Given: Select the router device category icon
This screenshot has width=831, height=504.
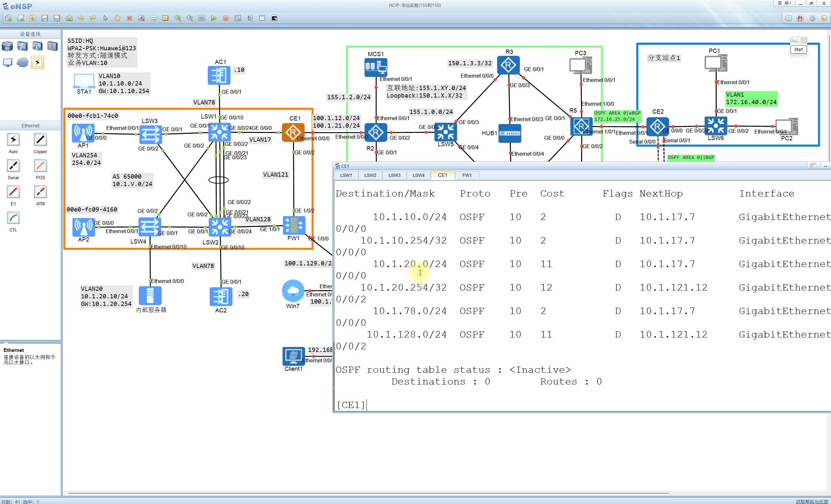Looking at the screenshot, I should pyautogui.click(x=8, y=46).
